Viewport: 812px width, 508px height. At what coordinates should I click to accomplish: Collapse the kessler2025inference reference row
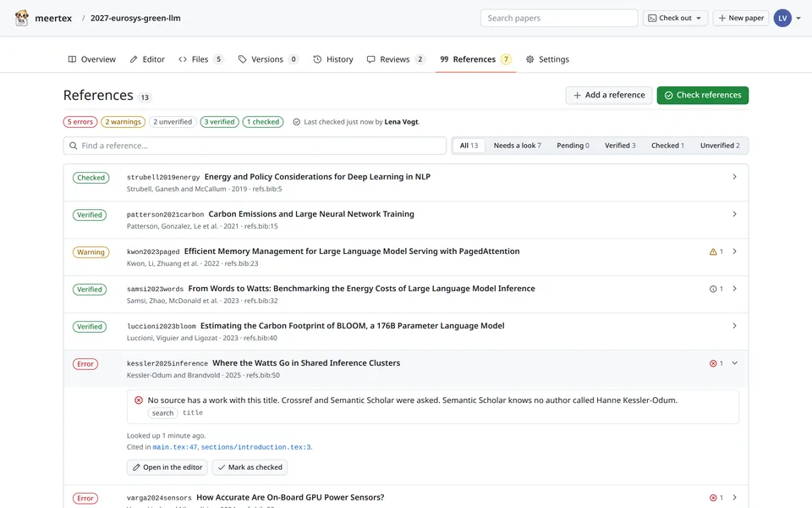[x=734, y=364]
